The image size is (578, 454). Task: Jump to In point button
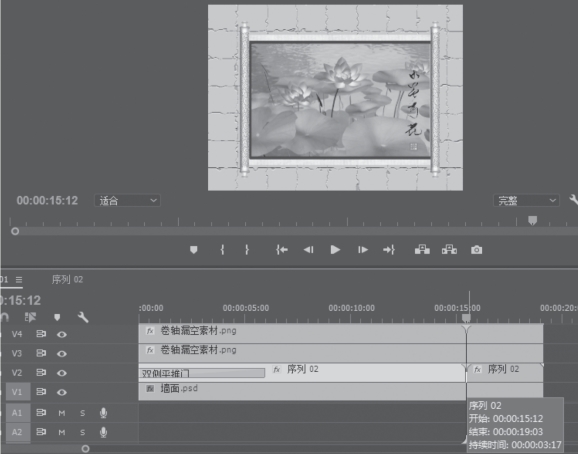(282, 250)
